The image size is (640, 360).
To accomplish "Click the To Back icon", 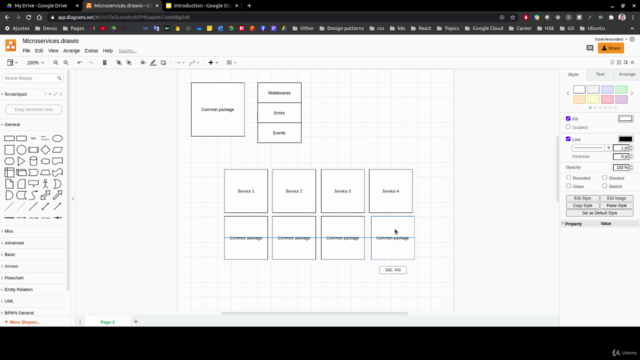I will pyautogui.click(x=129, y=63).
